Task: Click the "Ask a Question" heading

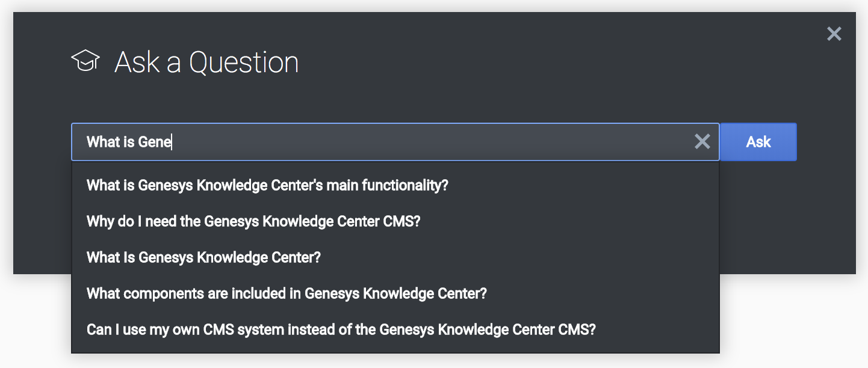Action: point(206,63)
